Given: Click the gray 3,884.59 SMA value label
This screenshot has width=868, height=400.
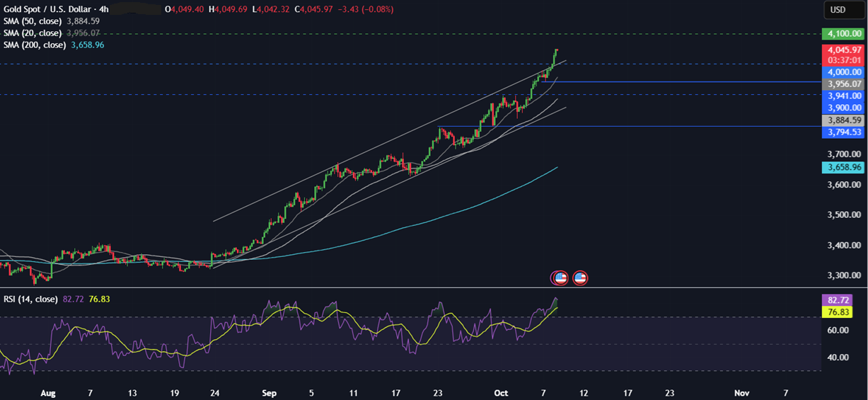Looking at the screenshot, I should [x=842, y=120].
